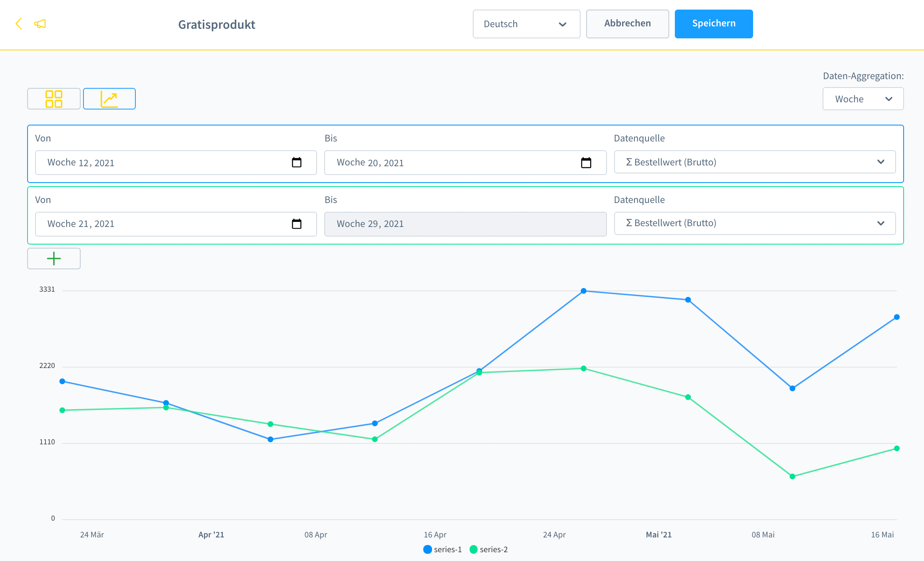The image size is (924, 561).
Task: Click the 16 Apr axis label
Action: coord(435,535)
